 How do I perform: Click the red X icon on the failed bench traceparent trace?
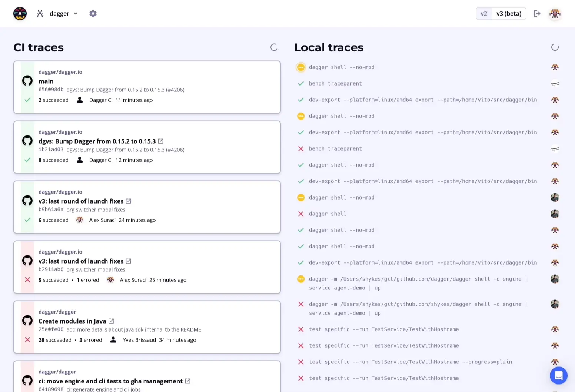300,148
